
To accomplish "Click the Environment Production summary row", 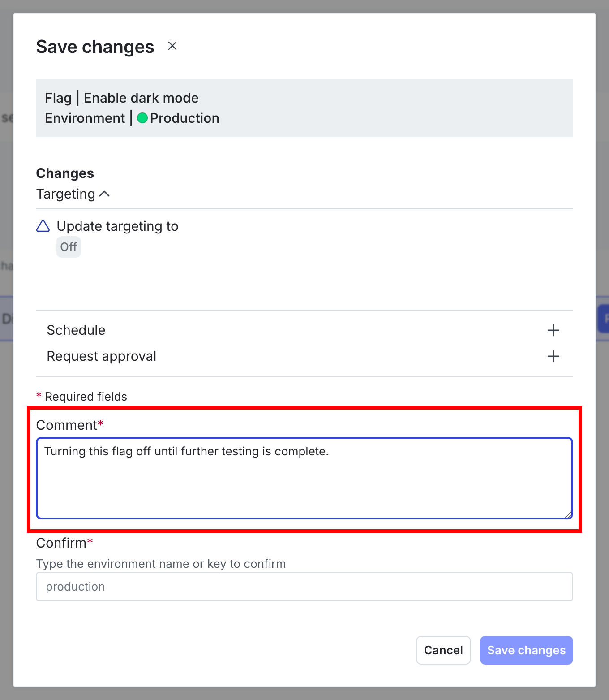I will pos(132,118).
